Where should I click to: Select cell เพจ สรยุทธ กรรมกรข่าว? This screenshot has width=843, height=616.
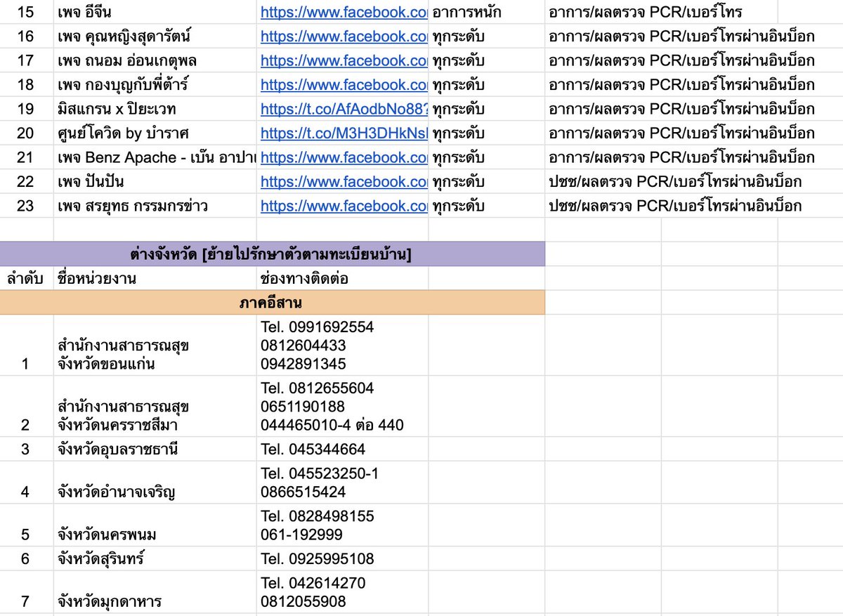point(155,206)
